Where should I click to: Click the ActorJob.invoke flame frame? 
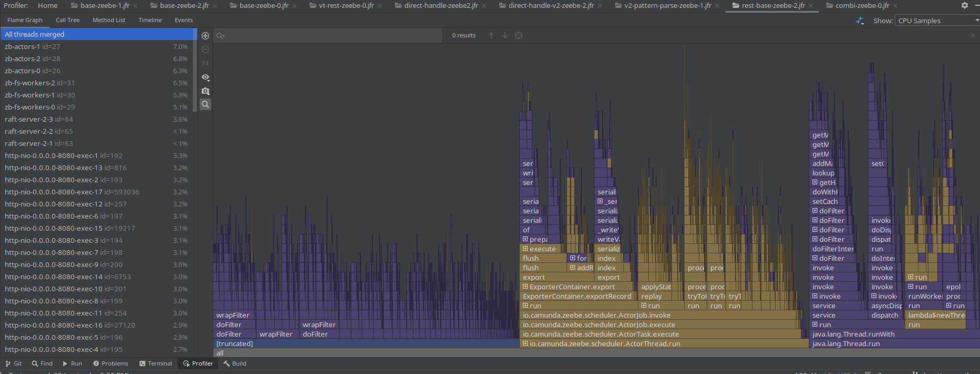658,315
